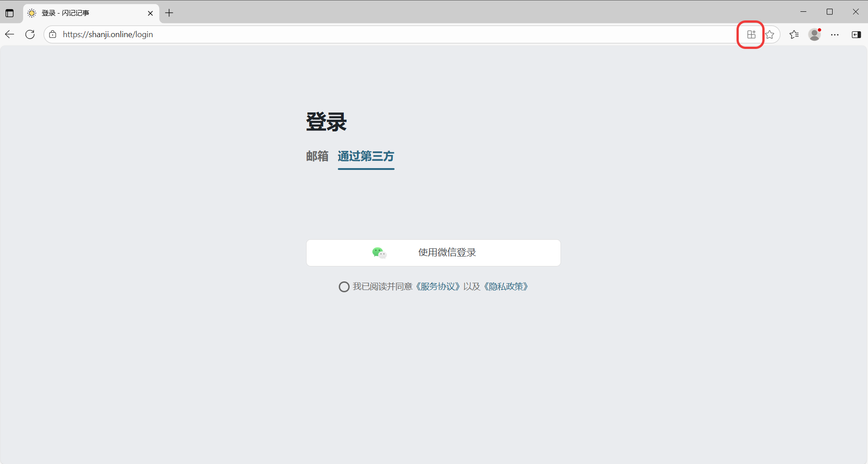The height and width of the screenshot is (464, 868).
Task: Go back to the previous page
Action: point(10,34)
